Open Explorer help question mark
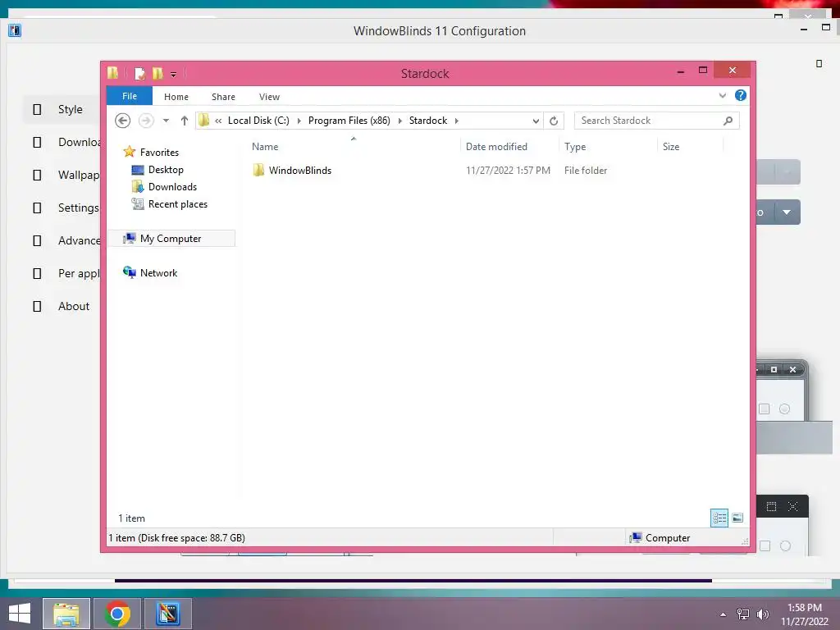 click(741, 95)
